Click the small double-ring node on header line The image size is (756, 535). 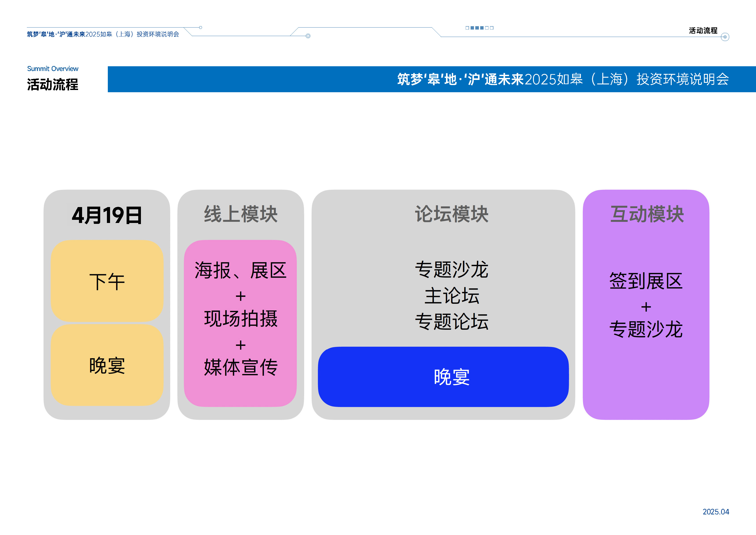(x=308, y=36)
